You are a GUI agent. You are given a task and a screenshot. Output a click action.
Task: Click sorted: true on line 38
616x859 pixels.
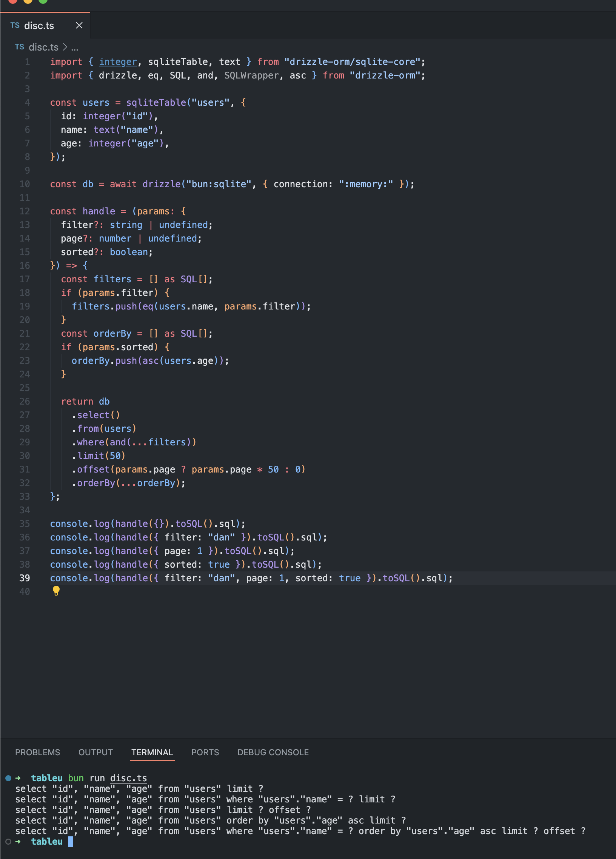point(197,565)
